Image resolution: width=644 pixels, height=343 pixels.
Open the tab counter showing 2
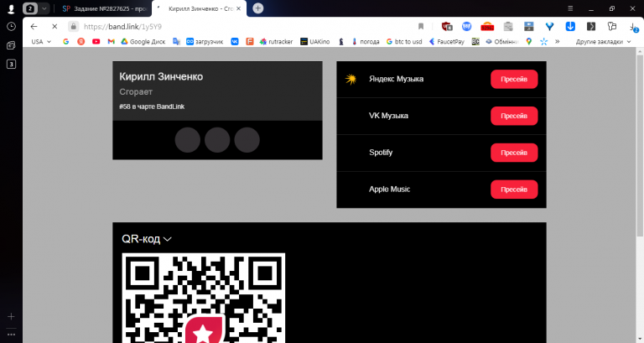30,8
